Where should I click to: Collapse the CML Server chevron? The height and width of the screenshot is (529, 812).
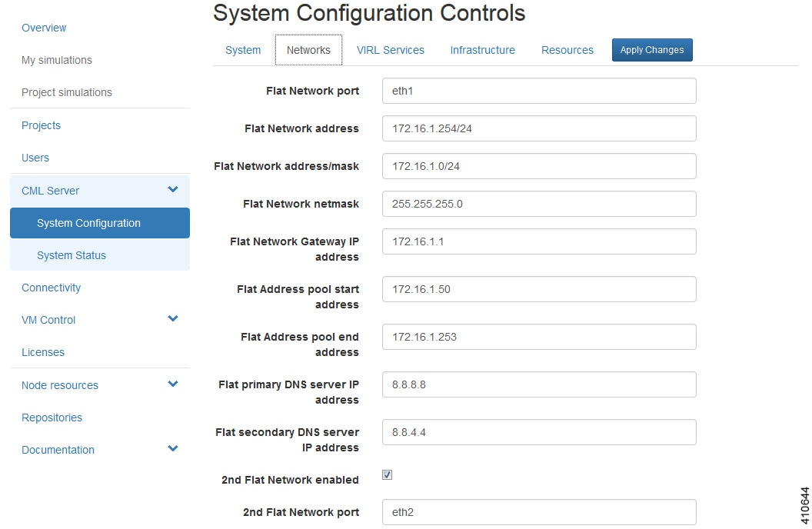click(x=173, y=190)
